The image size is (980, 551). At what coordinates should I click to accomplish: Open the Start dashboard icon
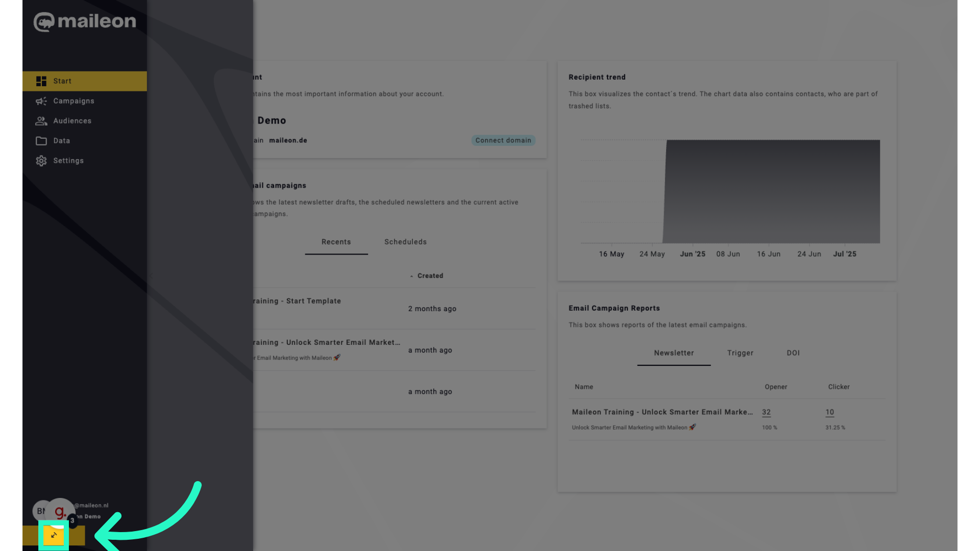tap(41, 81)
